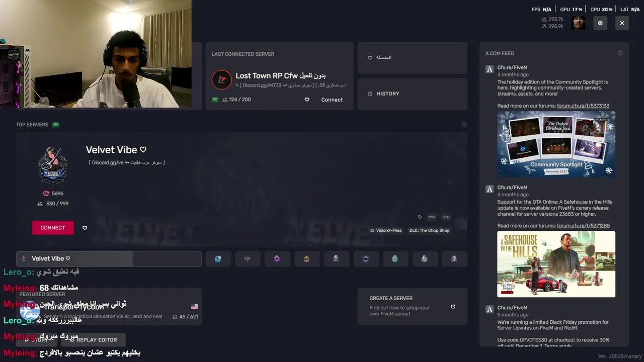Click the flag next to TOP SERVERS

pyautogui.click(x=56, y=125)
